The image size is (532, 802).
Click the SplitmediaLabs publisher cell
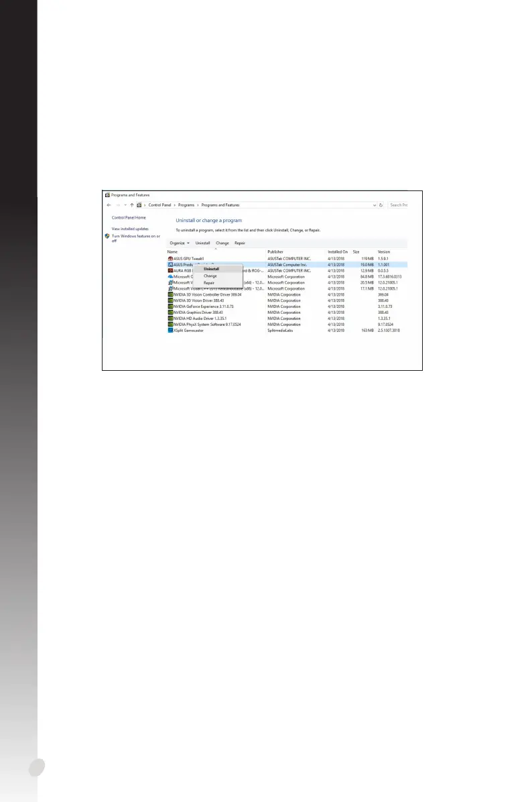pyautogui.click(x=281, y=331)
